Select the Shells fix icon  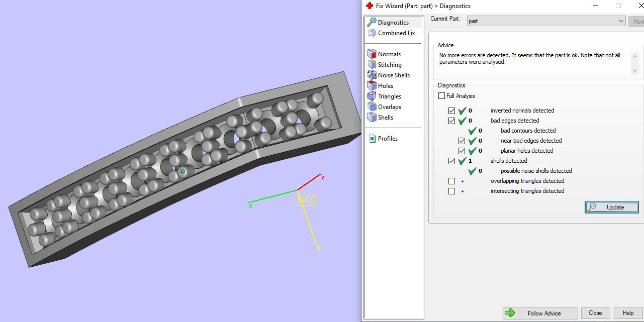tap(372, 117)
